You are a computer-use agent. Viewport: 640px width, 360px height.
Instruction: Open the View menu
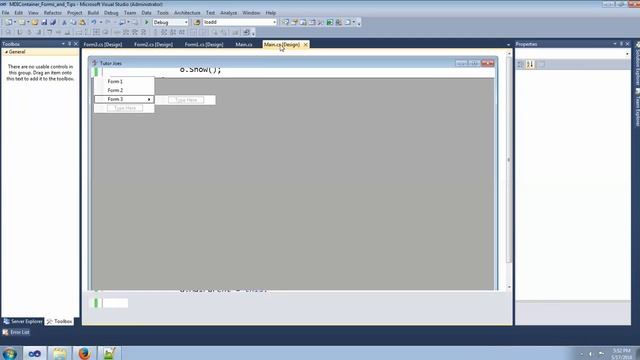point(33,13)
